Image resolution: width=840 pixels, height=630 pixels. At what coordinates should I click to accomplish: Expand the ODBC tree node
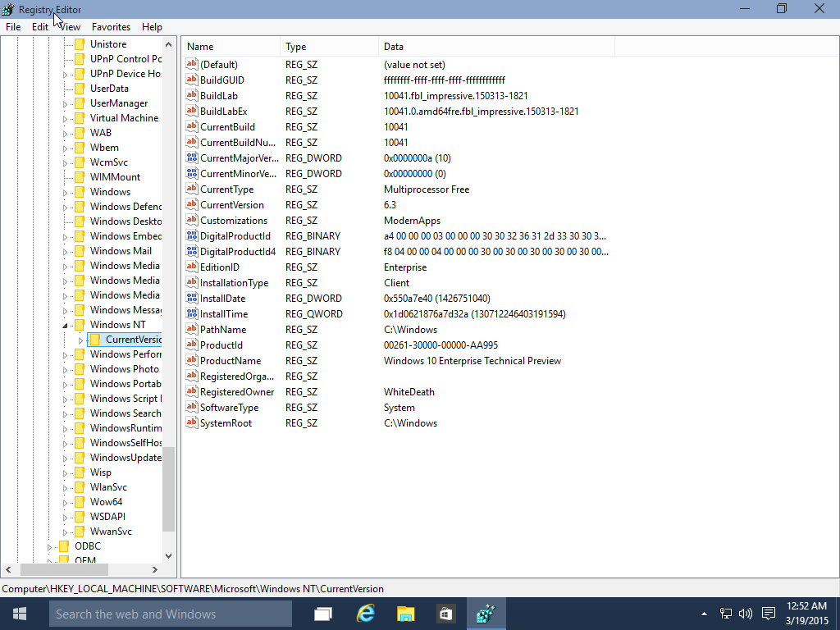(x=50, y=546)
